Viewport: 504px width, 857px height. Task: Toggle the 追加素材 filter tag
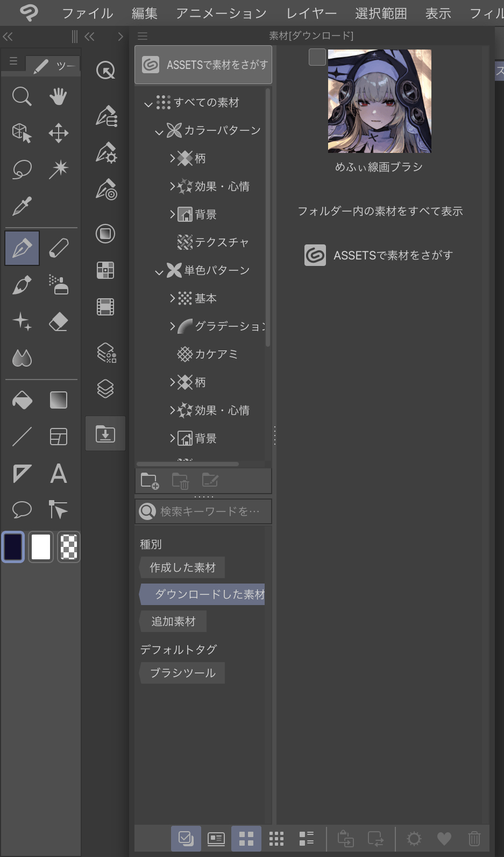[x=173, y=621]
